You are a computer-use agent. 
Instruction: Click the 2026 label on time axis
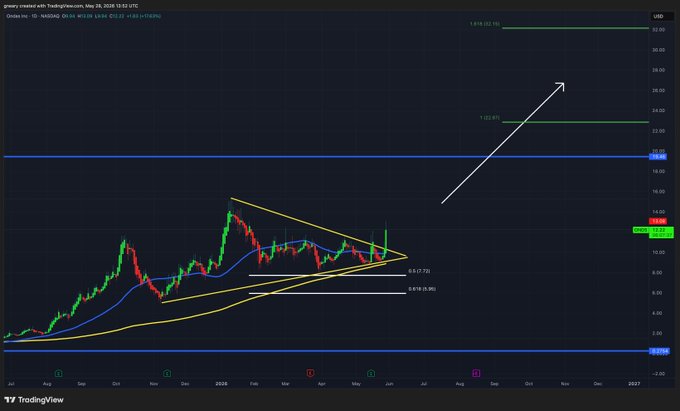[222, 384]
